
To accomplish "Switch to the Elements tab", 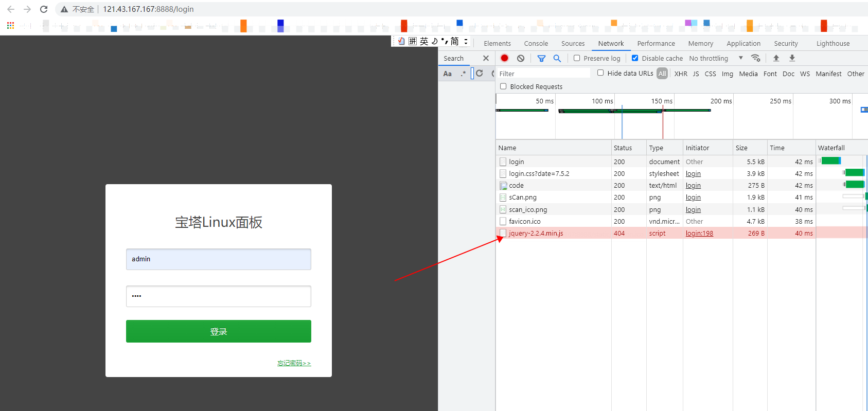I will pos(497,44).
